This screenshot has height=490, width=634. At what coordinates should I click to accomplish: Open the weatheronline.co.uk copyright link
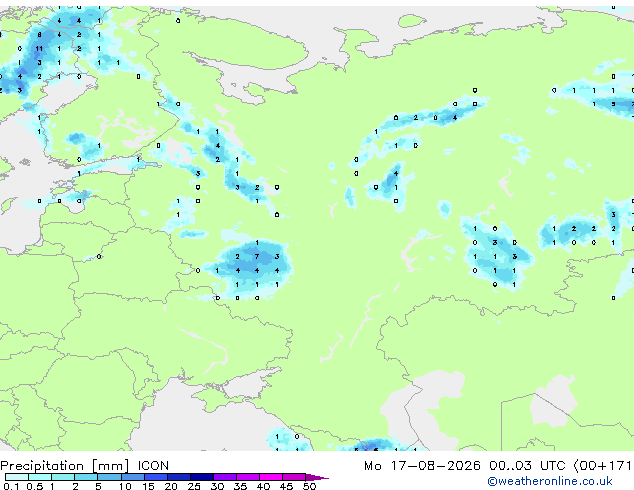click(549, 481)
